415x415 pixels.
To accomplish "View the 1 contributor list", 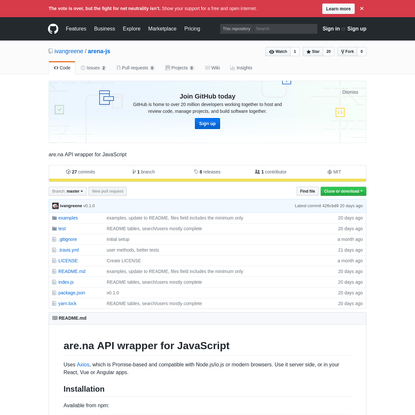I will 271,172.
